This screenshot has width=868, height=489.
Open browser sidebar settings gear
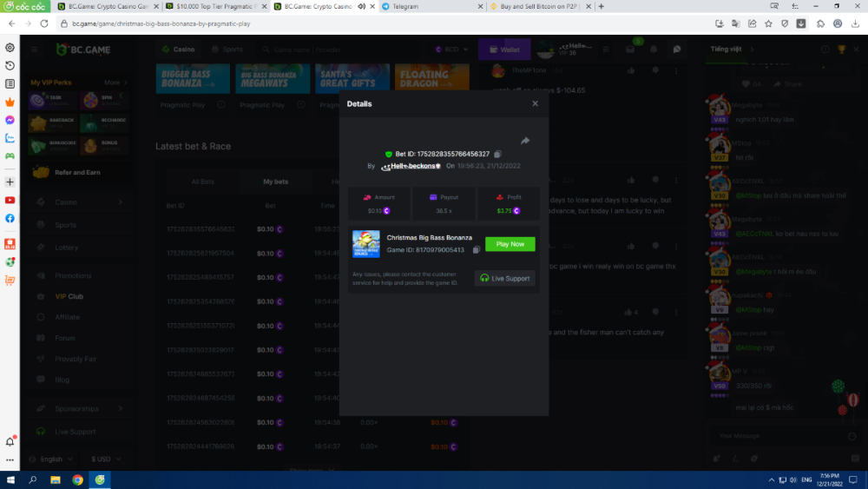click(10, 47)
